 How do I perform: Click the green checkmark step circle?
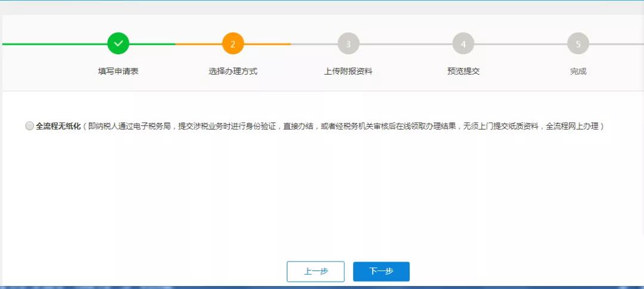pyautogui.click(x=118, y=44)
